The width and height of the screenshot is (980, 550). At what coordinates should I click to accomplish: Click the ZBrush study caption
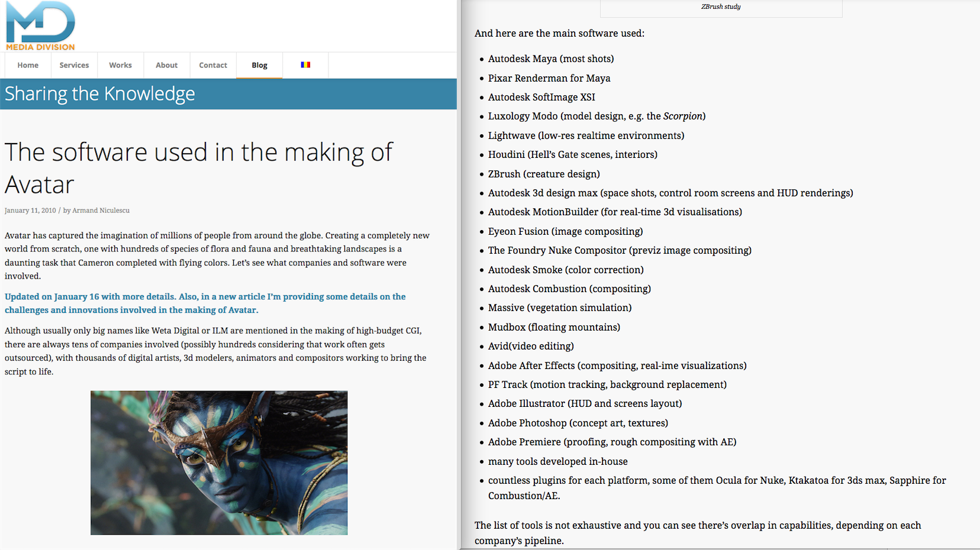pos(721,7)
